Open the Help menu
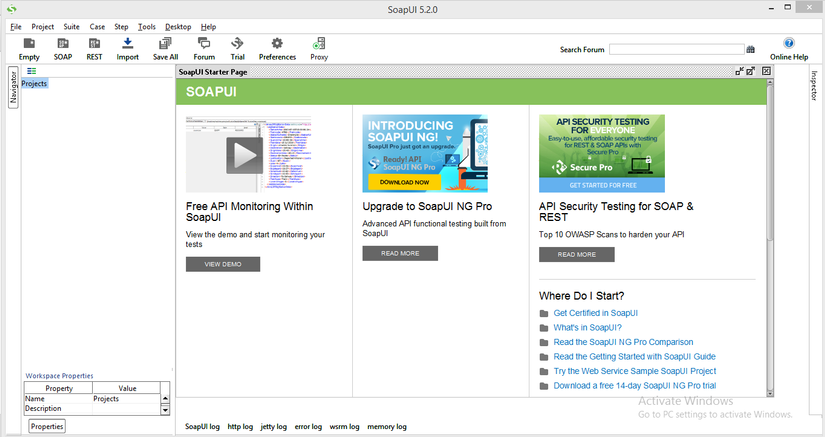Image resolution: width=825 pixels, height=437 pixels. click(208, 27)
